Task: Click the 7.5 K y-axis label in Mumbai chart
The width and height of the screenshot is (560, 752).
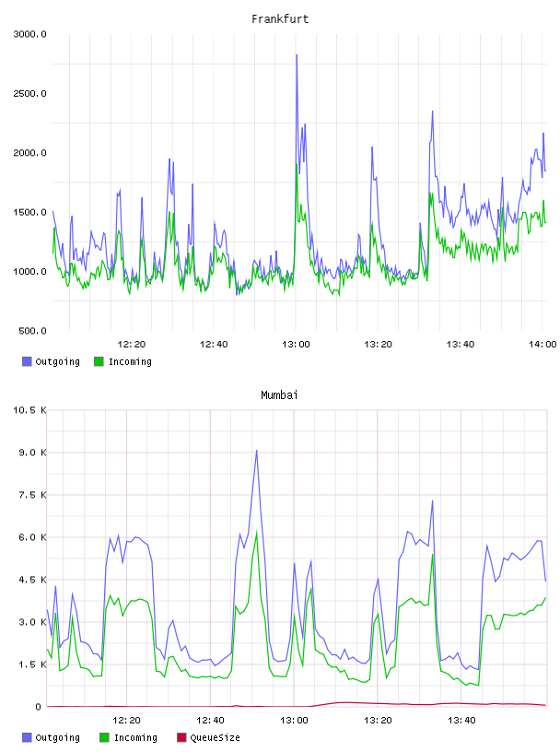Action: pyautogui.click(x=32, y=495)
